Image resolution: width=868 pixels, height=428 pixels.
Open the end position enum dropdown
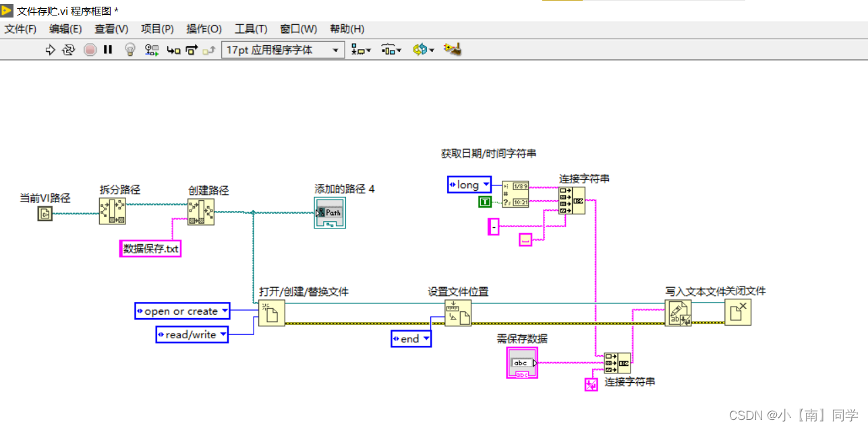point(425,339)
